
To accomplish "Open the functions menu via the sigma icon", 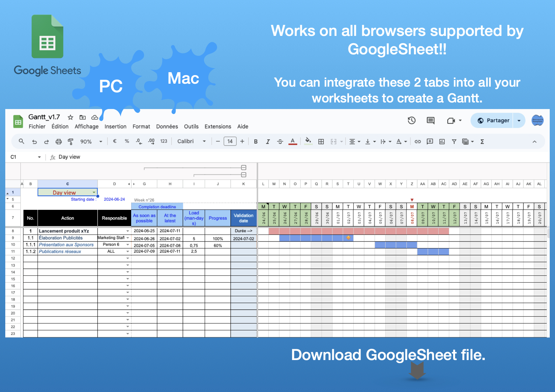I will pos(482,141).
